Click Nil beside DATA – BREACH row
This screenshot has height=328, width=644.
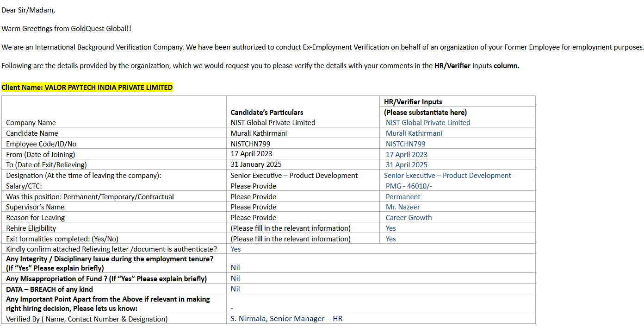tap(235, 289)
